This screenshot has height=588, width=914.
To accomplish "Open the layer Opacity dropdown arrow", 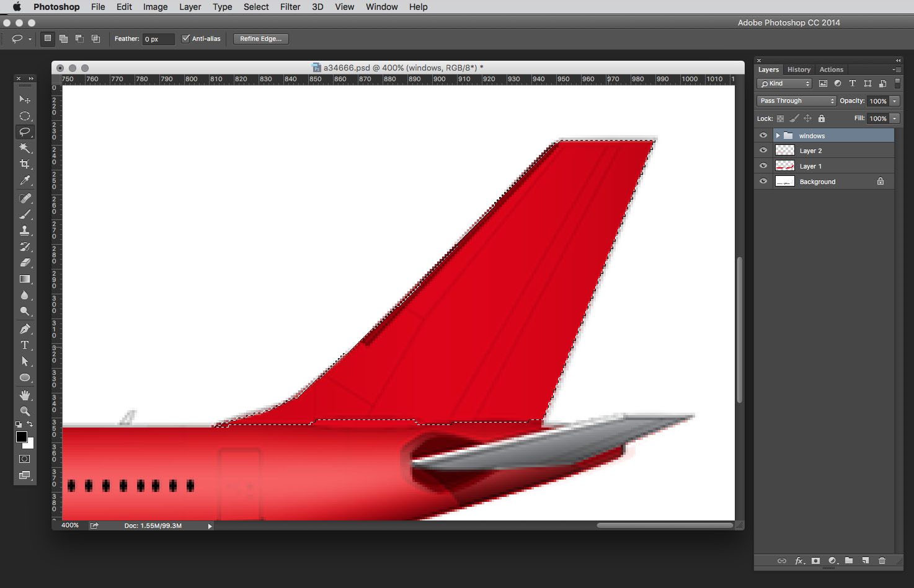I will click(895, 101).
